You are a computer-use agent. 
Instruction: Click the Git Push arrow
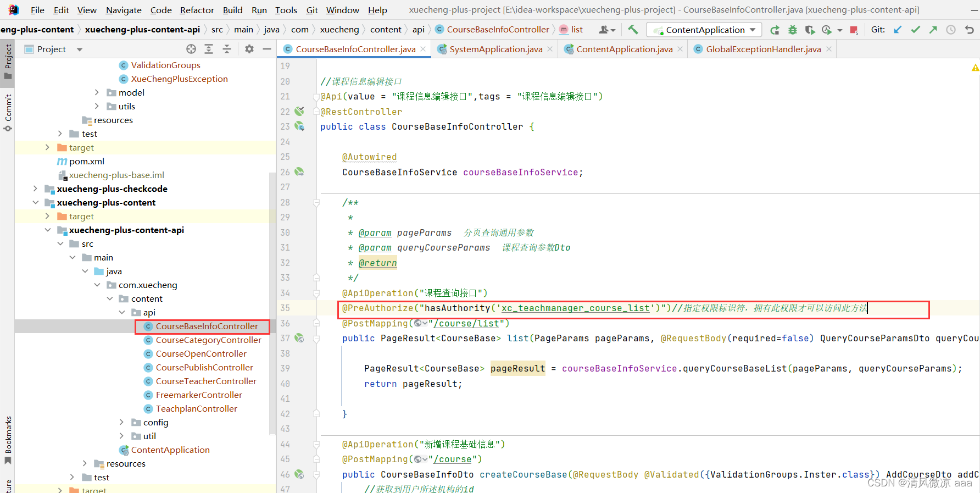(x=933, y=30)
